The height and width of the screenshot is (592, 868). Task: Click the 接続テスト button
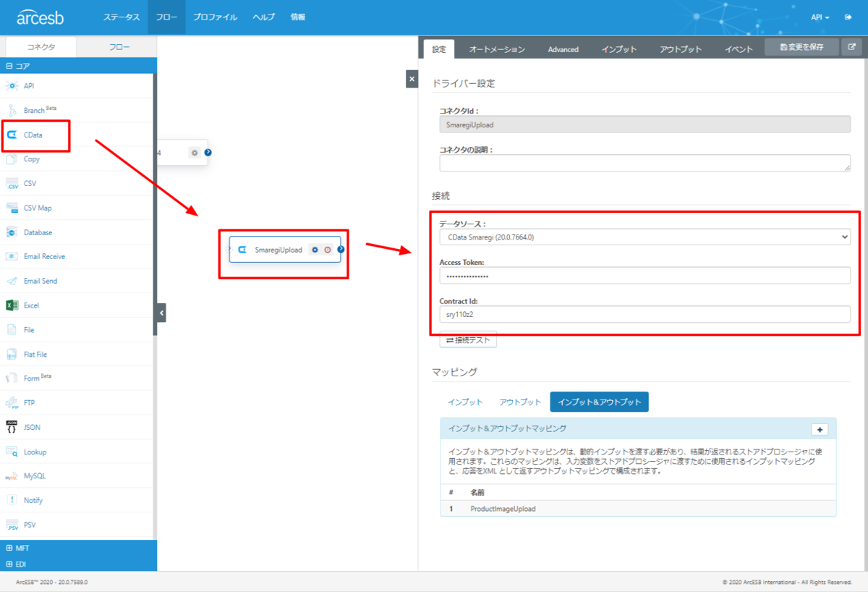[468, 339]
